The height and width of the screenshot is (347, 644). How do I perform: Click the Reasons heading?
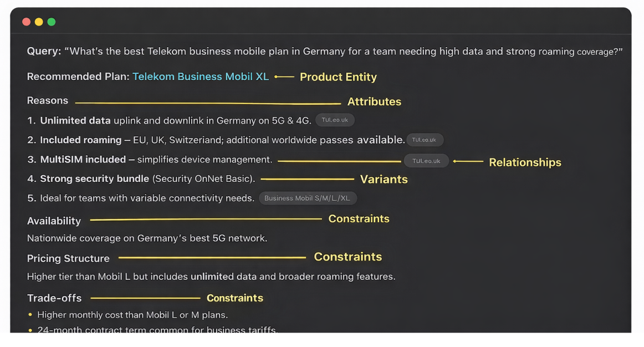tap(48, 100)
